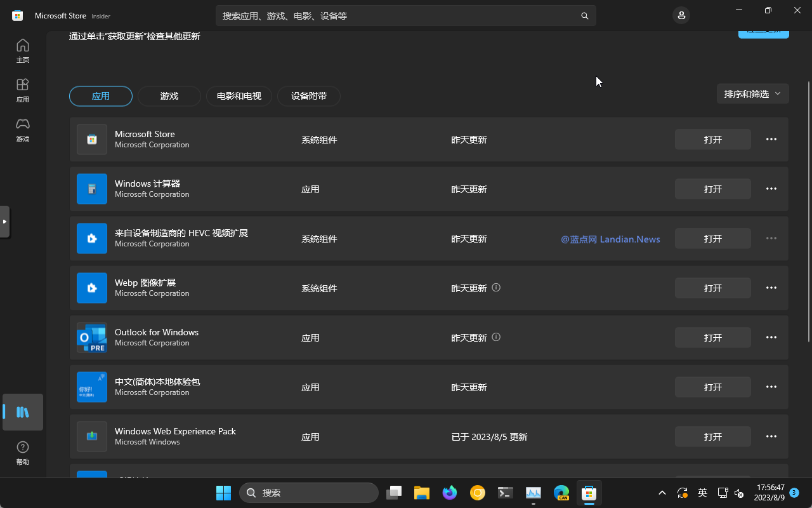The width and height of the screenshot is (812, 508).
Task: Click 打开 button for Microsoft Store
Action: (x=713, y=139)
